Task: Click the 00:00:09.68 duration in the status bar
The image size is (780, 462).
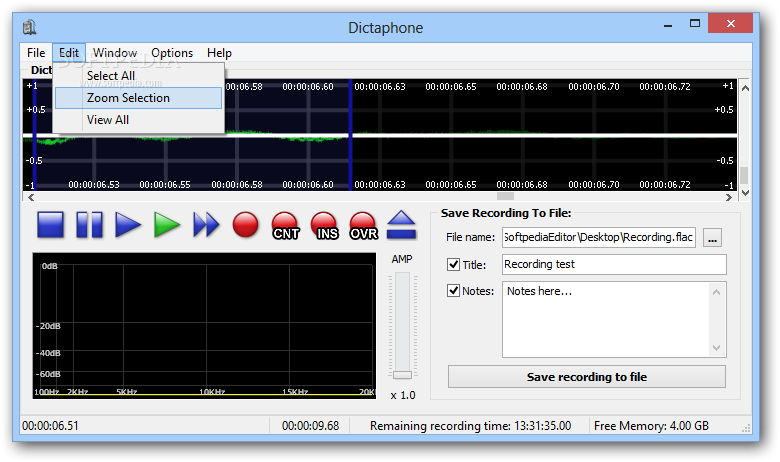Action: [310, 426]
